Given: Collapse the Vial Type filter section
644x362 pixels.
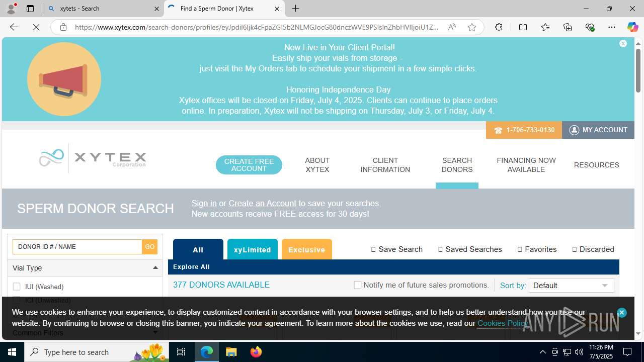Looking at the screenshot, I should point(155,268).
